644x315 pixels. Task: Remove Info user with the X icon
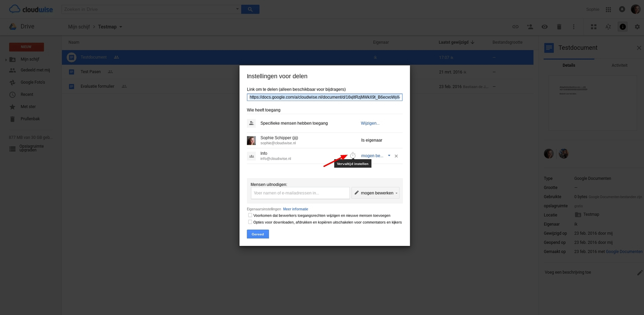coord(396,156)
